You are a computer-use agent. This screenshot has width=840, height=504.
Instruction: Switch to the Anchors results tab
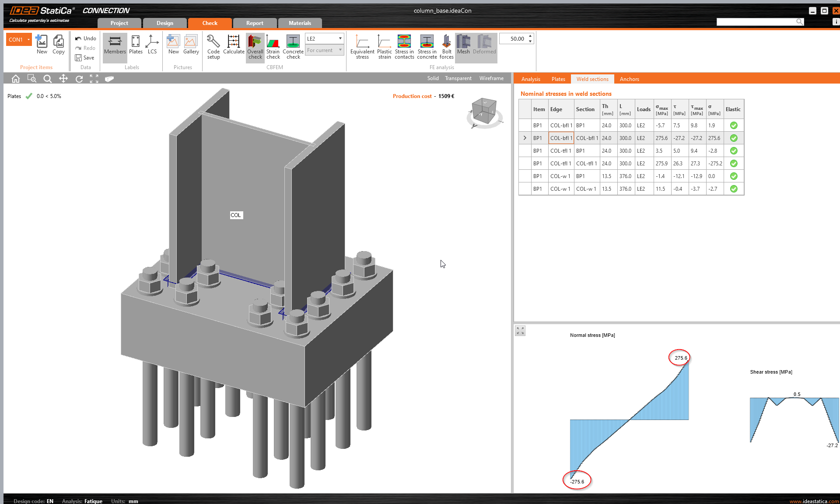click(x=629, y=79)
